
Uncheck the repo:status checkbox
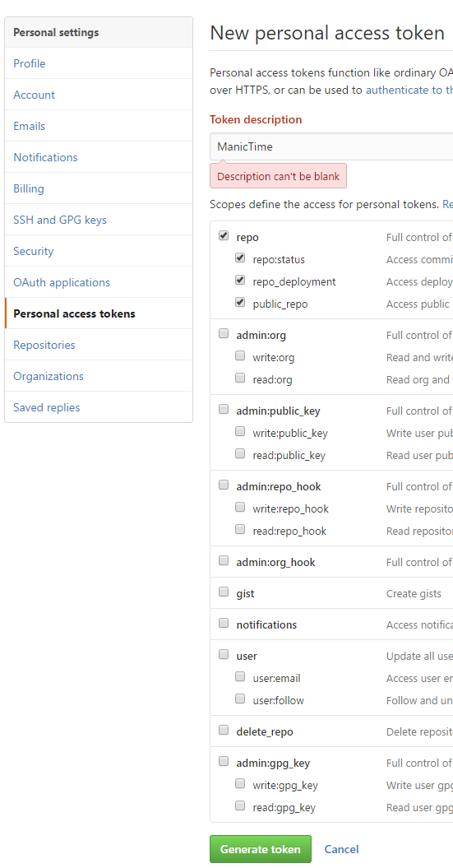(240, 258)
